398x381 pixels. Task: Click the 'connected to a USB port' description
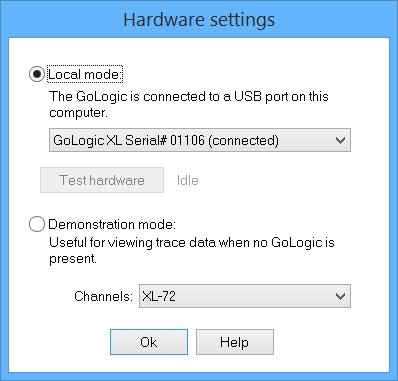click(x=189, y=104)
